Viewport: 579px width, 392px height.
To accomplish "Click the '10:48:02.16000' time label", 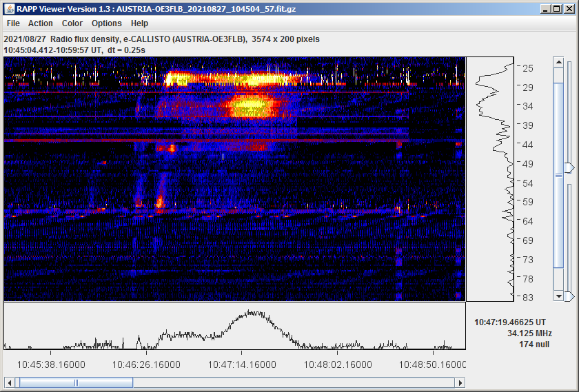I will pyautogui.click(x=338, y=364).
